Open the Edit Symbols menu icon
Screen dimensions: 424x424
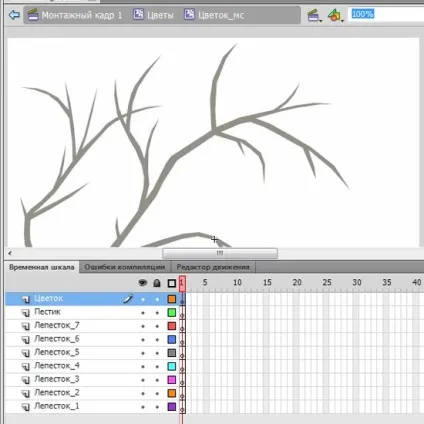pos(335,15)
